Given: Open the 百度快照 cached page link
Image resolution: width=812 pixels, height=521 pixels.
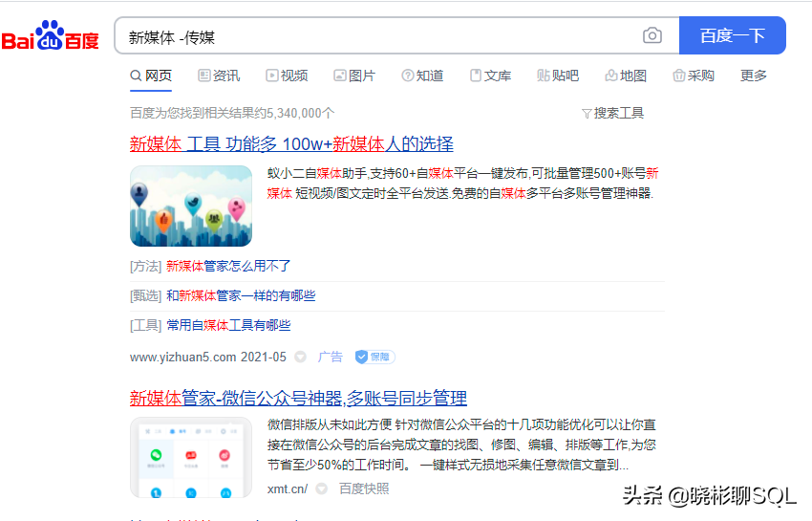Looking at the screenshot, I should 364,488.
